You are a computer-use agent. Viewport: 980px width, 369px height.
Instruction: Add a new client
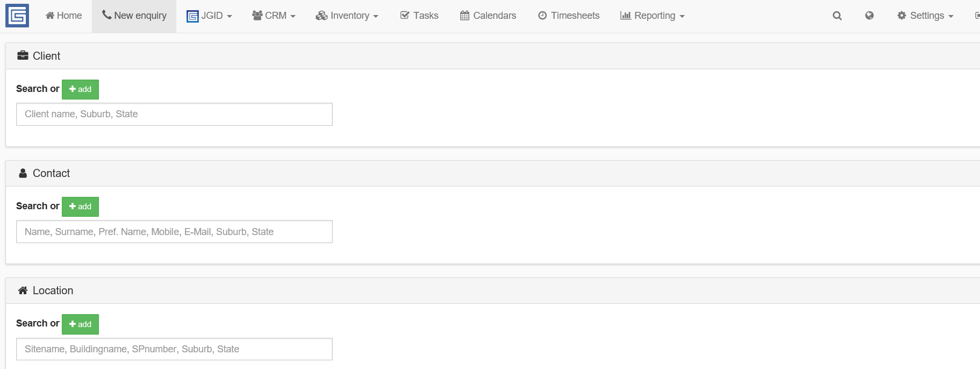(80, 89)
